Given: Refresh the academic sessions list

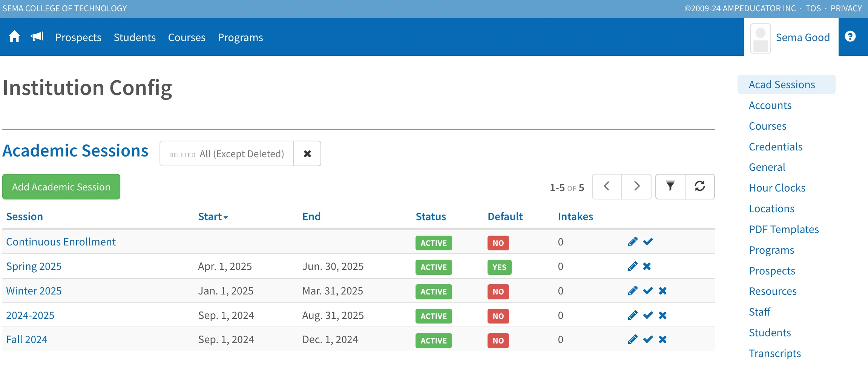Looking at the screenshot, I should click(699, 186).
